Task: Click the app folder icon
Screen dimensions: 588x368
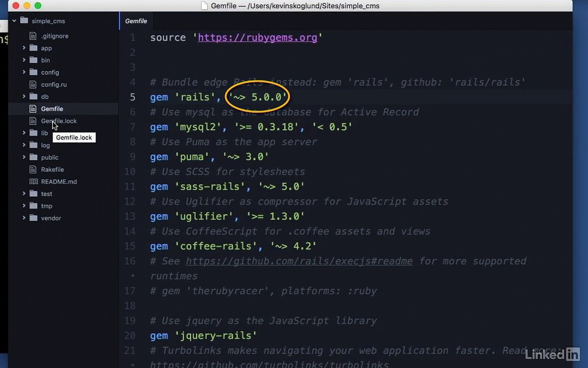Action: pyautogui.click(x=33, y=48)
